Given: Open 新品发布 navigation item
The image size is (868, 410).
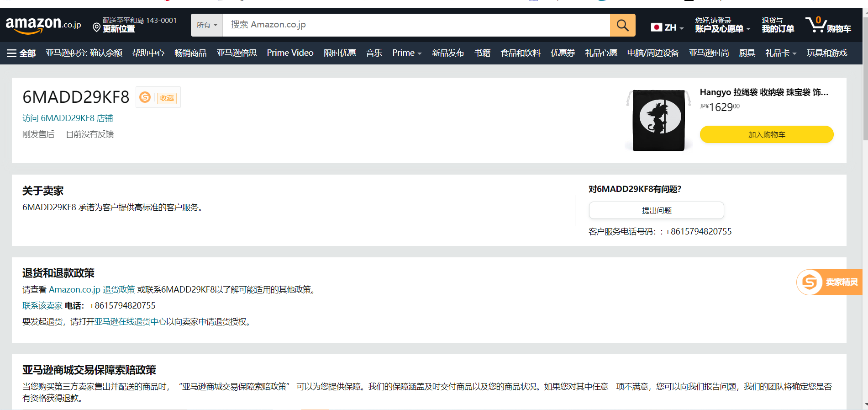Looking at the screenshot, I should [x=448, y=53].
